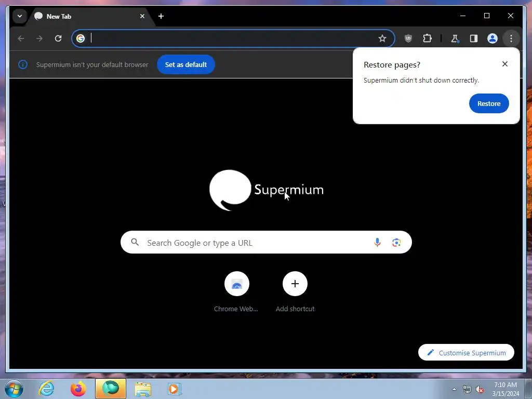This screenshot has height=399, width=532.
Task: Add a new shortcut tile
Action: pyautogui.click(x=295, y=292)
